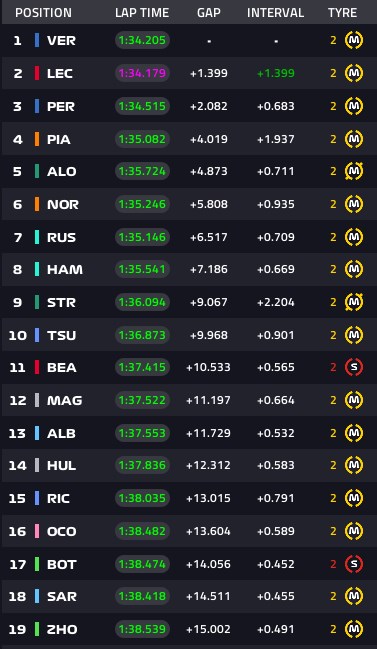Select the POSITION column header

point(43,13)
